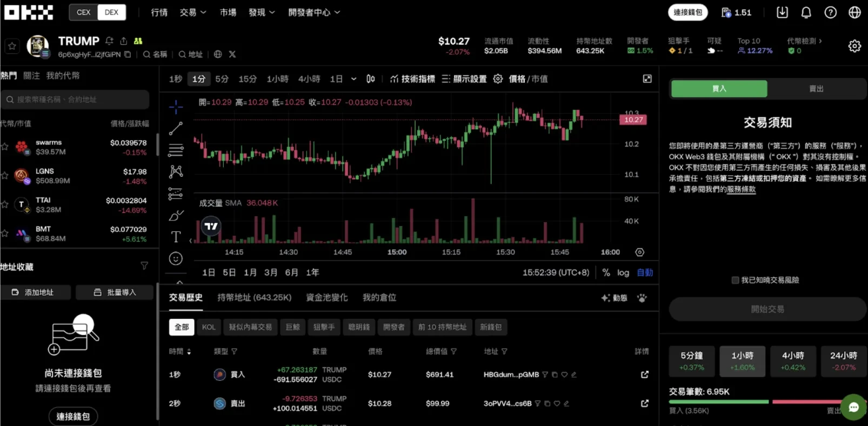This screenshot has height=426, width=868.
Task: Select the text annotation tool
Action: (x=176, y=237)
